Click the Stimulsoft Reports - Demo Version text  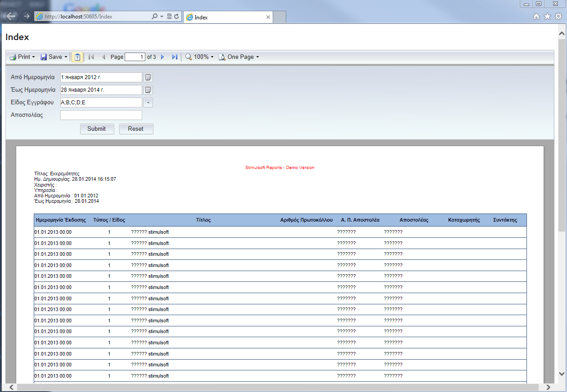pos(280,168)
